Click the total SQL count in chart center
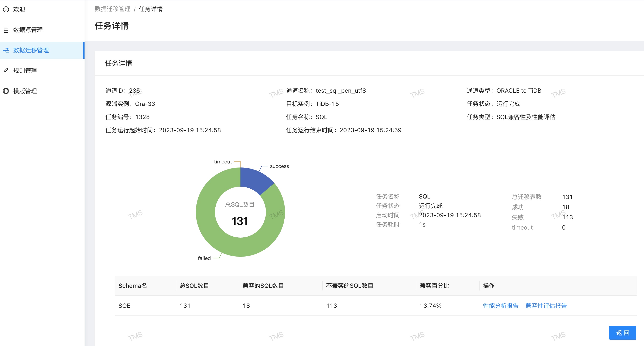Viewport: 644px width, 346px height. click(240, 221)
